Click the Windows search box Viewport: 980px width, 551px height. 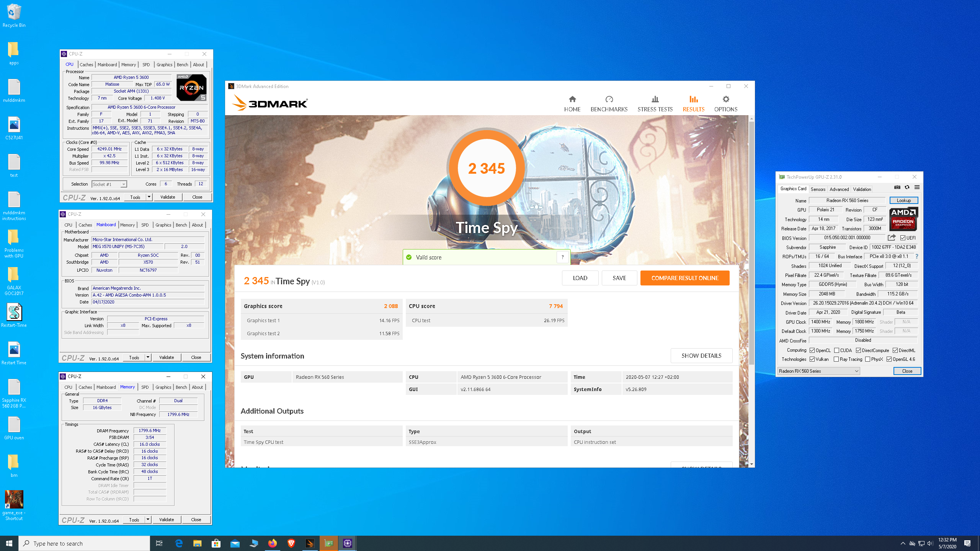click(84, 543)
